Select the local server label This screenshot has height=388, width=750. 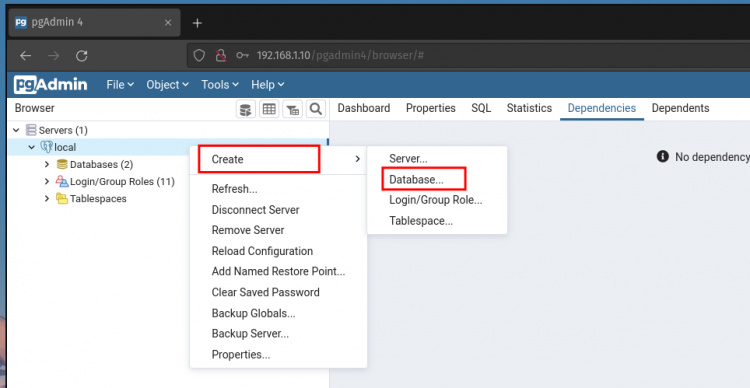[x=65, y=147]
